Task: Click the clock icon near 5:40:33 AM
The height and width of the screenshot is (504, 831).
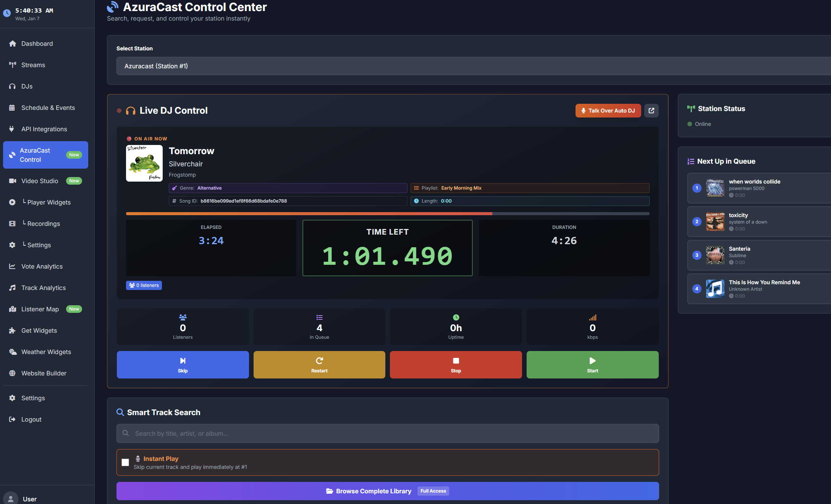Action: click(x=6, y=13)
